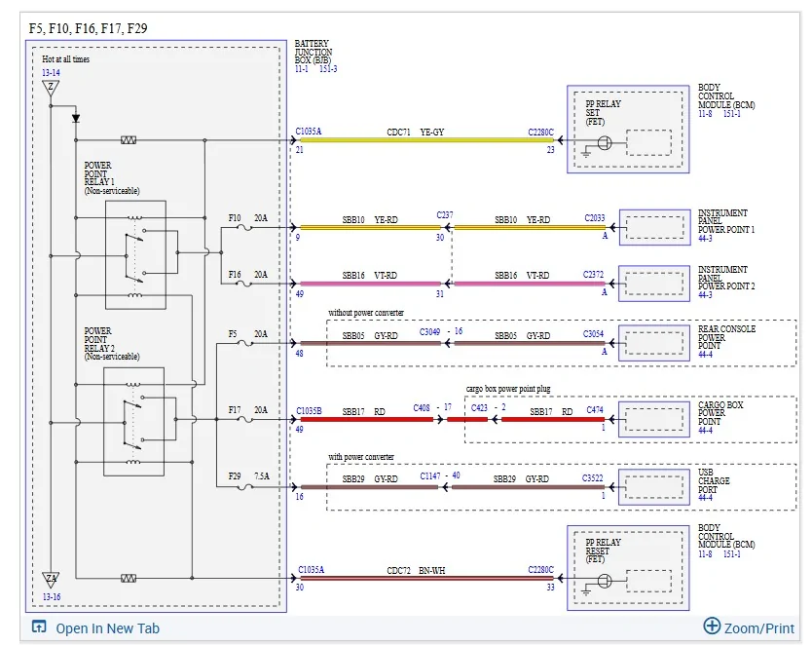The image size is (812, 646).
Task: Click connector C2372 label
Action: (x=594, y=274)
